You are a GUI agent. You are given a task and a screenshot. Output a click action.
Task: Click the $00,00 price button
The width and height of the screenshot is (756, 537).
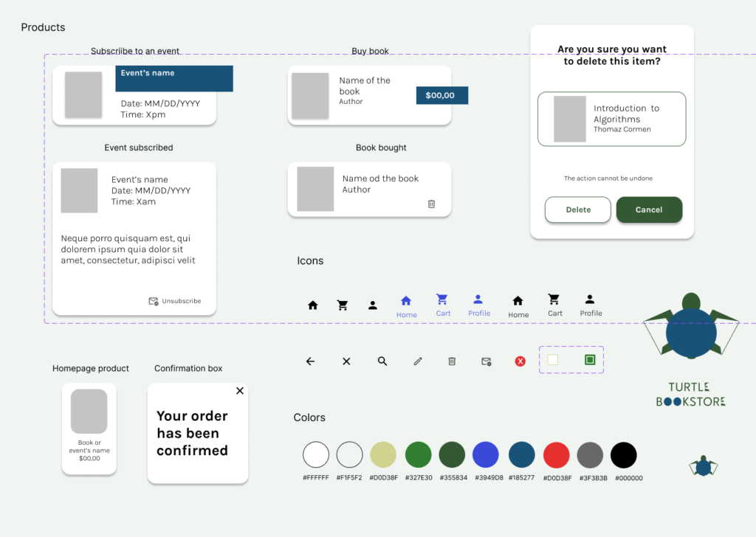coord(441,95)
